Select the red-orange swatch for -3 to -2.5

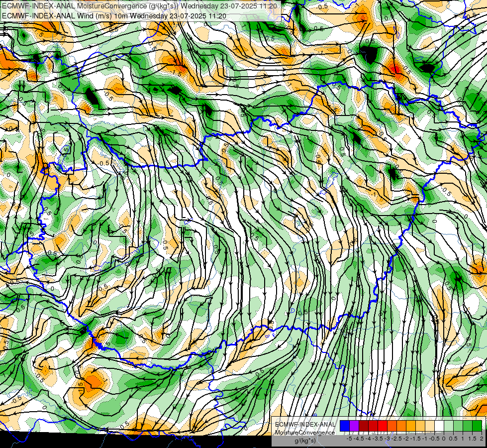coord(392,426)
